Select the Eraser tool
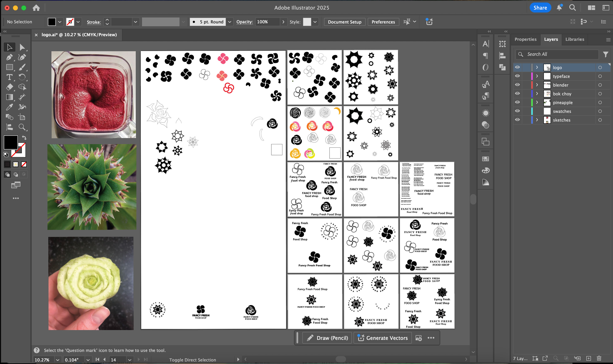This screenshot has width=613, height=364. point(9,87)
